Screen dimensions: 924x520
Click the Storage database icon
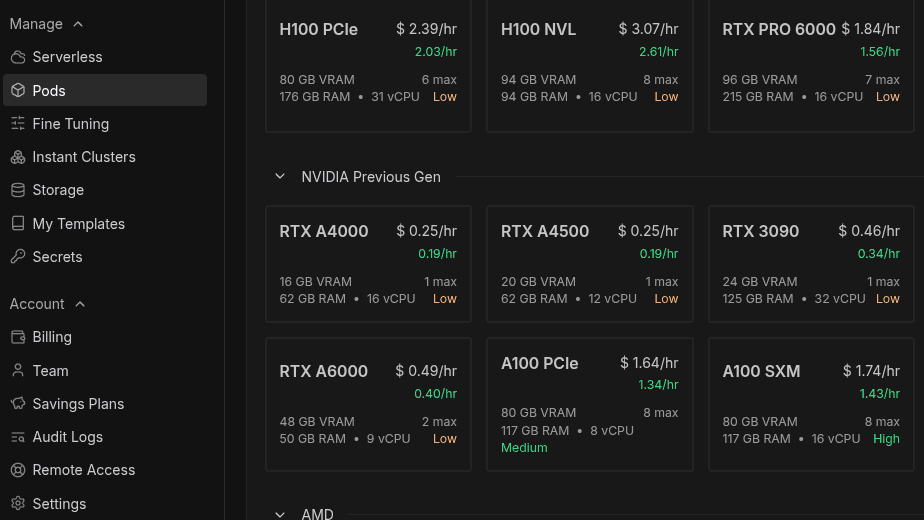18,190
